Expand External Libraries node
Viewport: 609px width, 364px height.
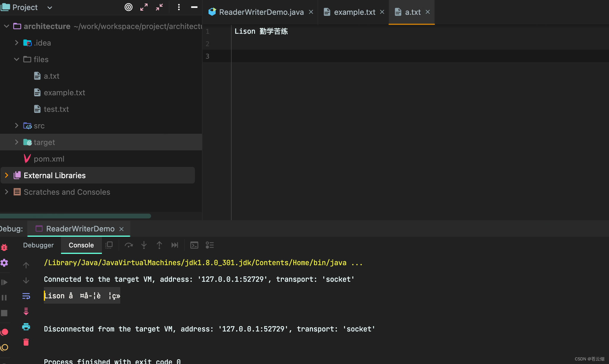7,175
